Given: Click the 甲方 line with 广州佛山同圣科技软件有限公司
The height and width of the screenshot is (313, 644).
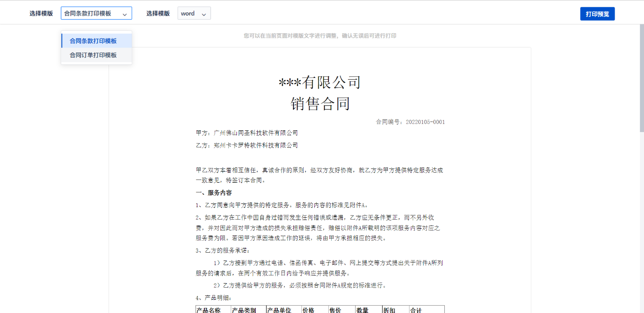Looking at the screenshot, I should (247, 133).
